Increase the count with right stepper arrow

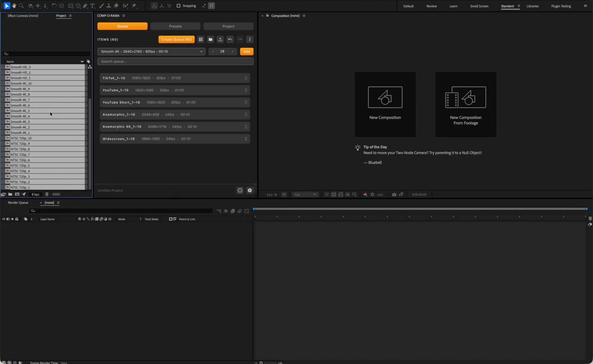pyautogui.click(x=233, y=52)
